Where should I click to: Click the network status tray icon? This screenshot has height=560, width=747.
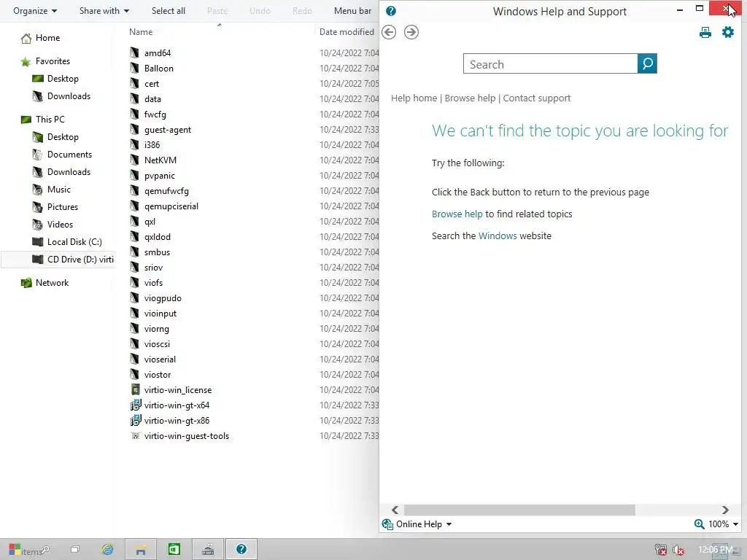661,550
